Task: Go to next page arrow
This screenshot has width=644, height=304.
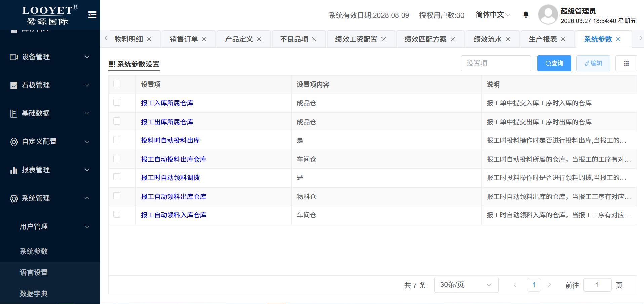Action: (x=549, y=285)
